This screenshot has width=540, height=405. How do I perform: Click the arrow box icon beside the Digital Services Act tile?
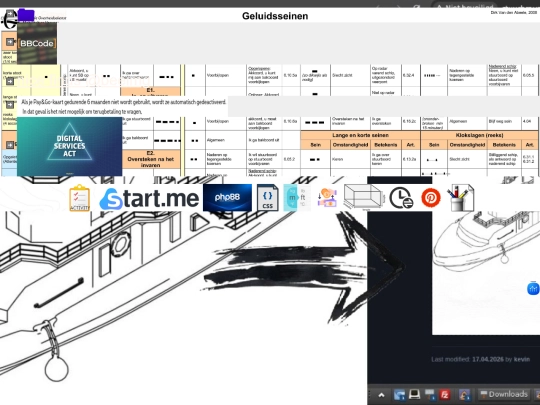10,145
